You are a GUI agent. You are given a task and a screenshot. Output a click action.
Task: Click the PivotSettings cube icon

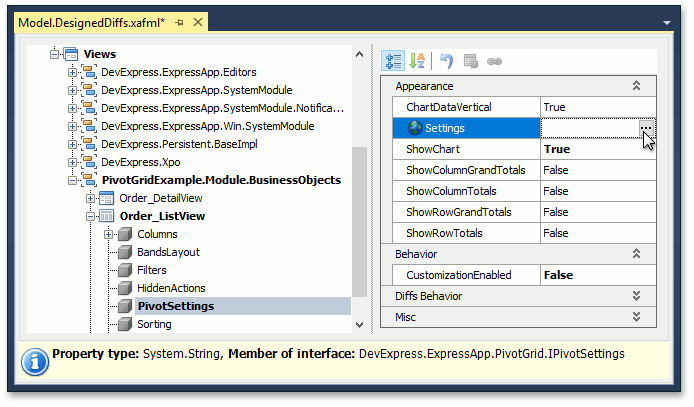[125, 306]
